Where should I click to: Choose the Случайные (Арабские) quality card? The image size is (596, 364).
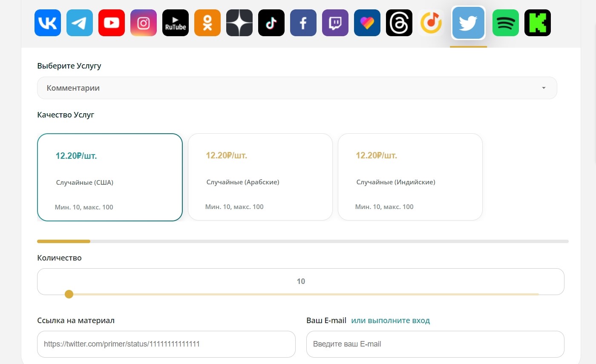coord(260,177)
